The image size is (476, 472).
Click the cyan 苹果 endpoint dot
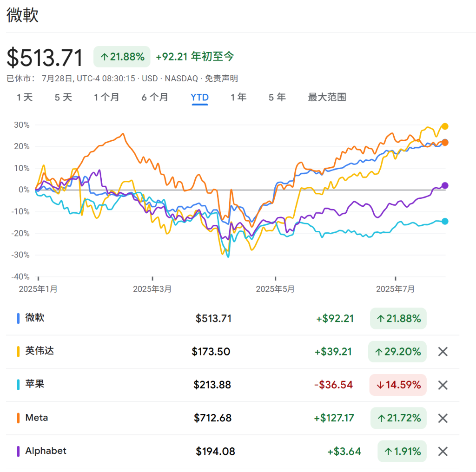pos(445,222)
